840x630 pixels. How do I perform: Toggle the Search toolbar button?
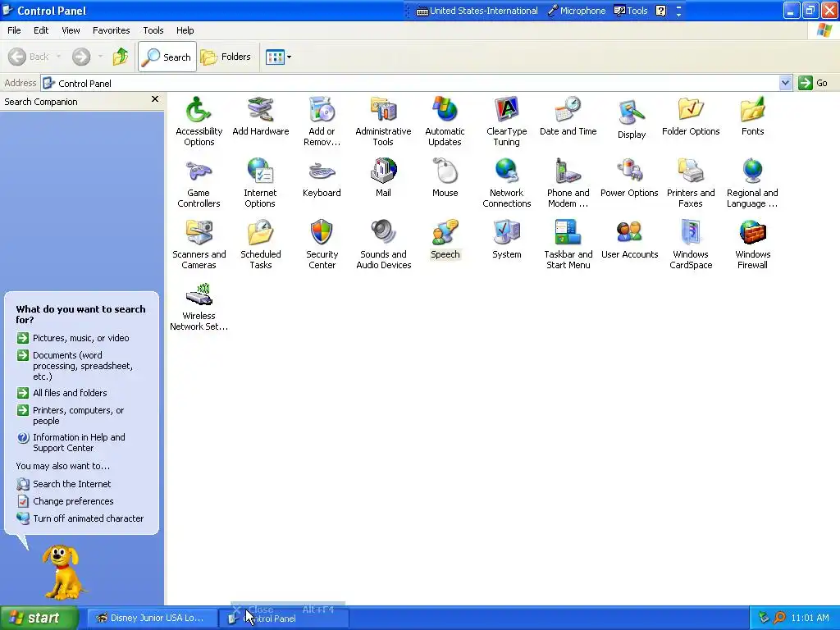point(167,57)
